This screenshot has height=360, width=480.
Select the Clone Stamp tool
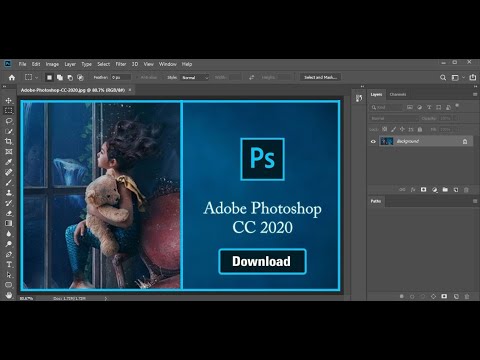tap(9, 193)
